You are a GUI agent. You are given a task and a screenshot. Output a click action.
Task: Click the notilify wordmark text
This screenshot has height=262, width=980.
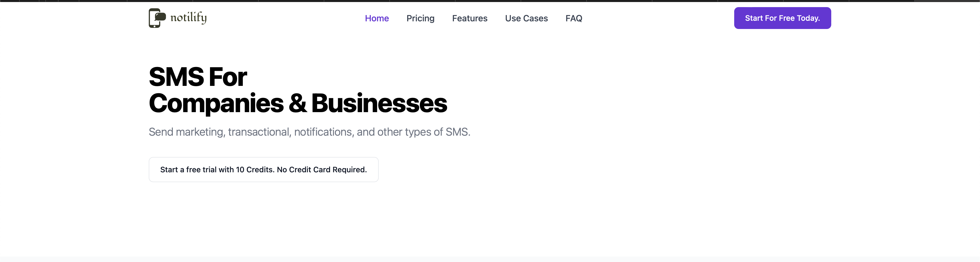tap(188, 18)
